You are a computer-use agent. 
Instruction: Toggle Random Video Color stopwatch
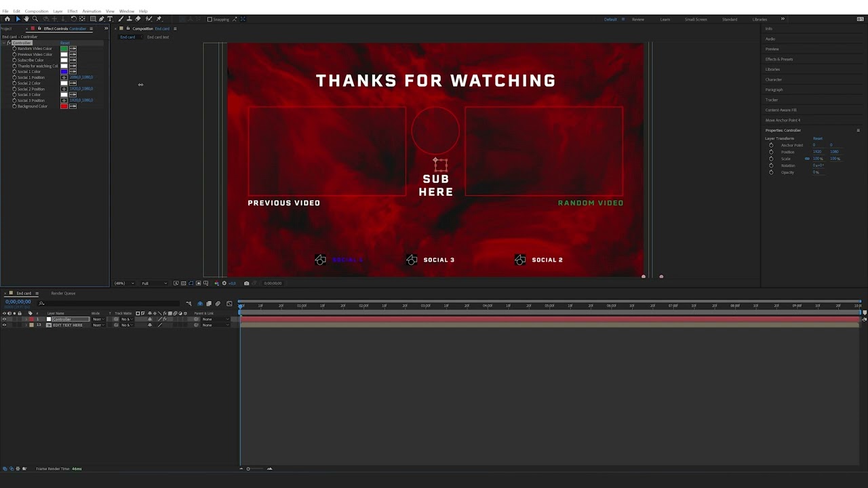pyautogui.click(x=14, y=49)
